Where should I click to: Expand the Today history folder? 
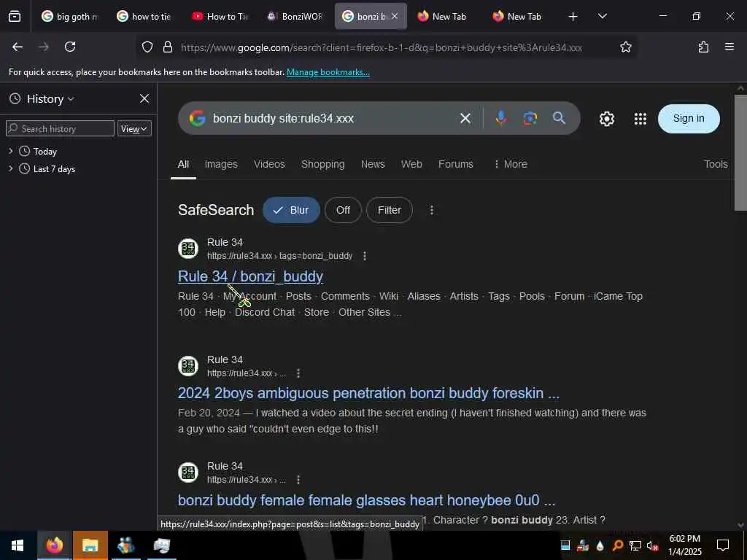[x=10, y=152]
